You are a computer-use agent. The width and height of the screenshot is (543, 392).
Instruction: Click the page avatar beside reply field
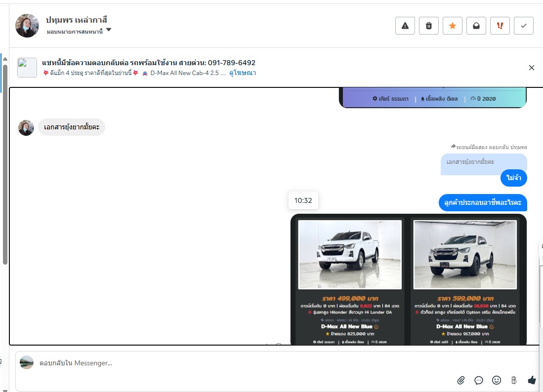click(27, 362)
